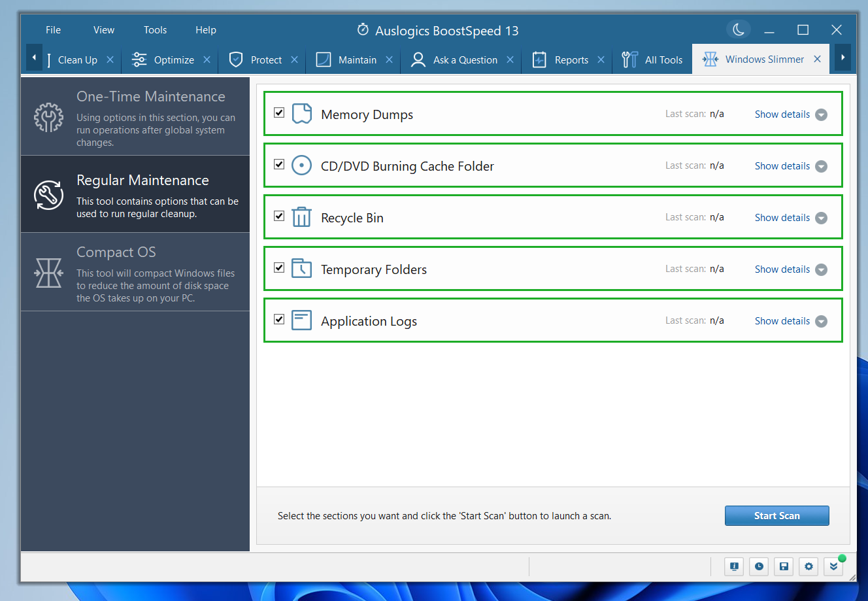
Task: Click the Optimize tab's sliders icon
Action: click(139, 60)
